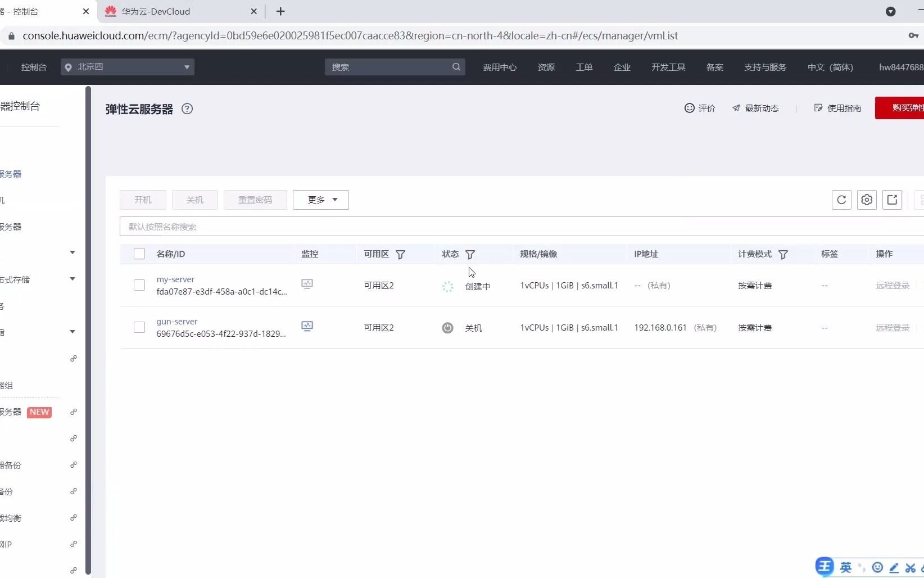The image size is (924, 578).
Task: Click the IME scissors icon
Action: (911, 568)
